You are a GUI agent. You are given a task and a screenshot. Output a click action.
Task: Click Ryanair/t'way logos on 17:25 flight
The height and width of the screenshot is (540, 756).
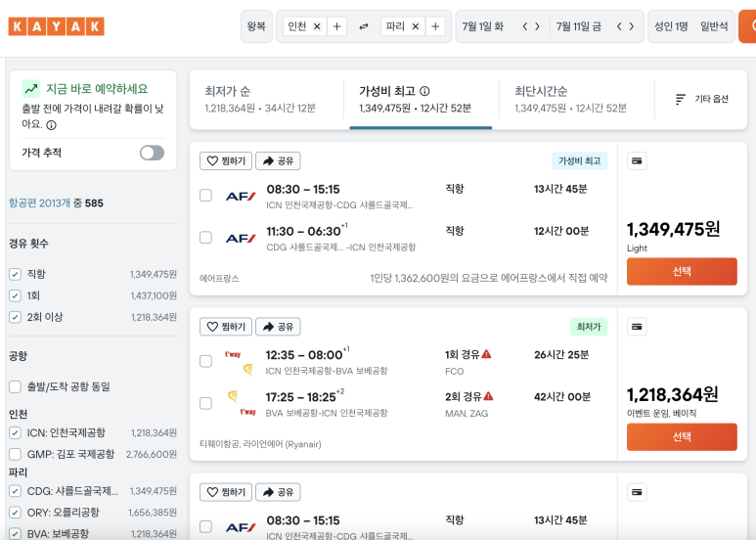pyautogui.click(x=241, y=404)
